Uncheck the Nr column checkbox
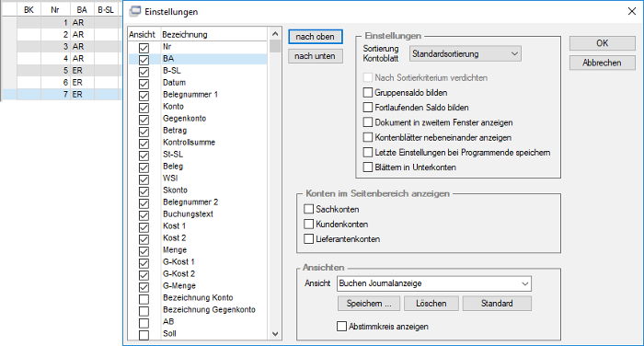The height and width of the screenshot is (346, 644). point(144,48)
